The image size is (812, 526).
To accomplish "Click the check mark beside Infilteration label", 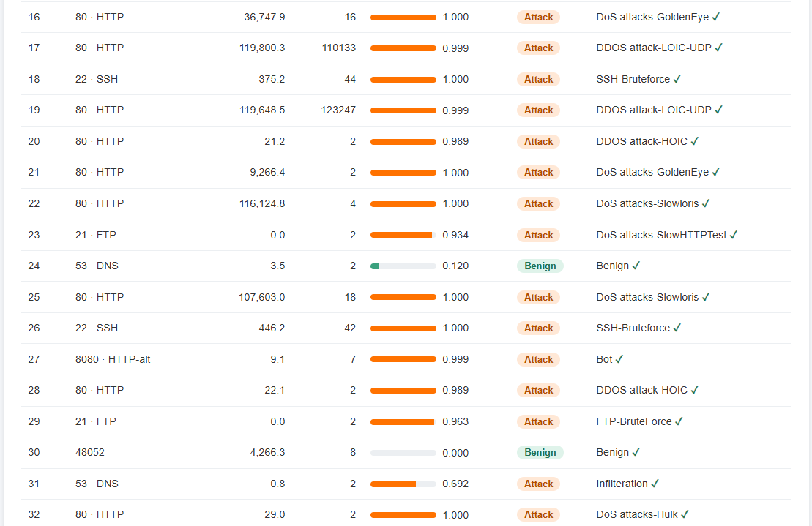I will point(655,484).
